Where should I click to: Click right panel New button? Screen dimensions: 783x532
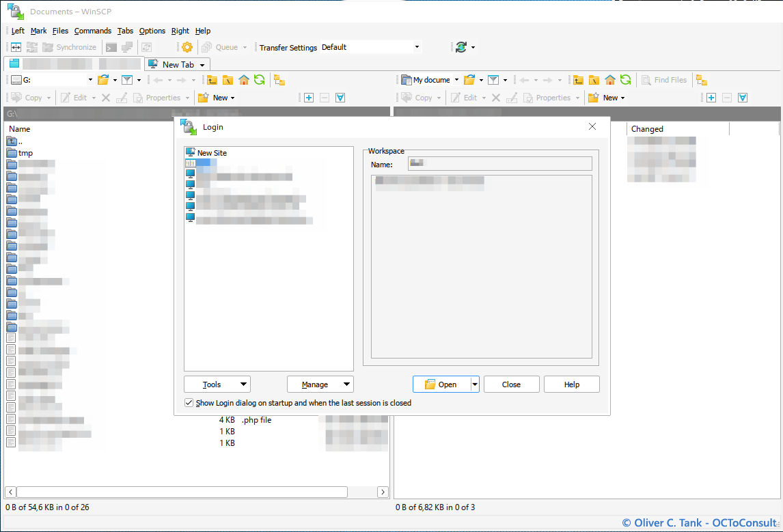[607, 98]
